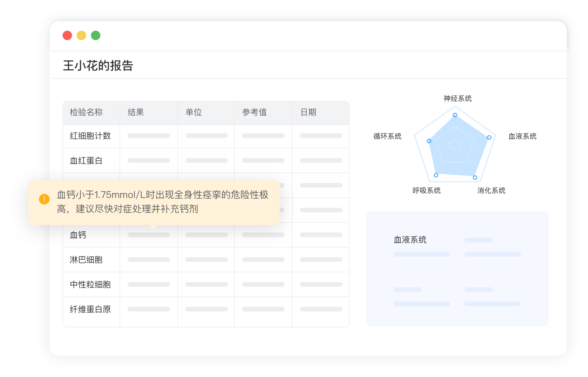The image size is (588, 377).
Task: Select the 红细胞计数 table row
Action: tap(90, 136)
